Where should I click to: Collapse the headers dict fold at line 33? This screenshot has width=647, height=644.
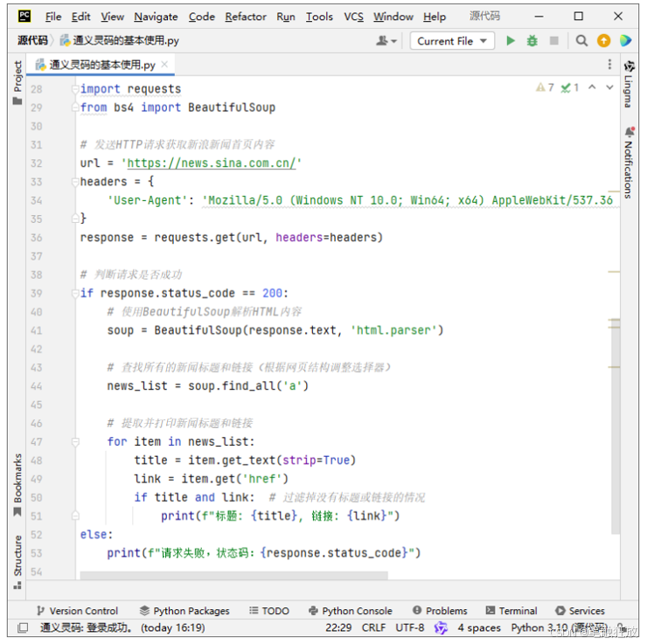pyautogui.click(x=74, y=182)
